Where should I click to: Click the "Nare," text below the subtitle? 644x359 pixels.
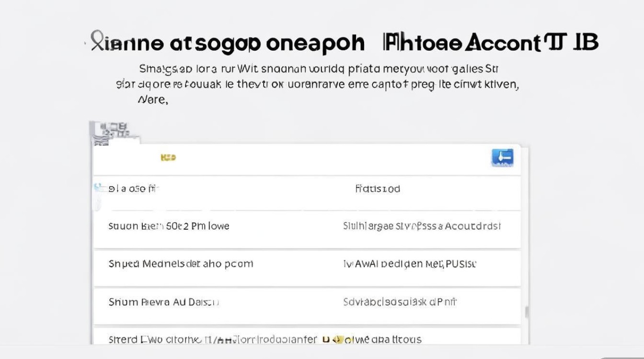(x=153, y=101)
